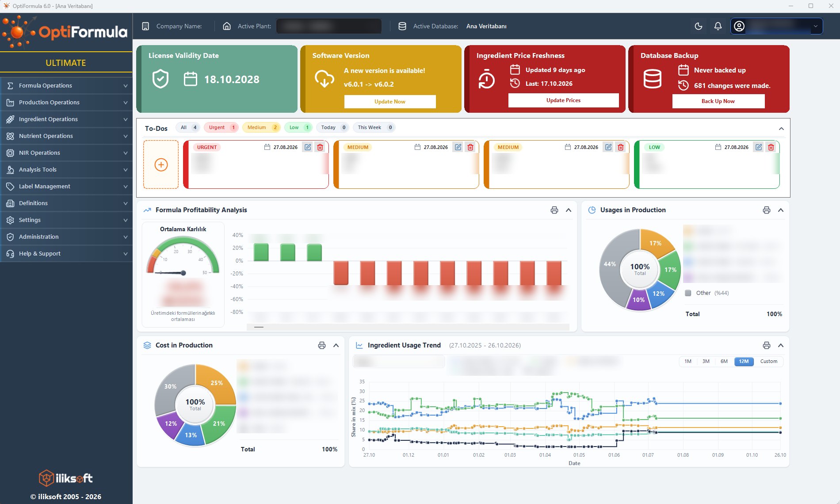Edit the LOW to-do card
The height and width of the screenshot is (504, 840).
(x=759, y=147)
